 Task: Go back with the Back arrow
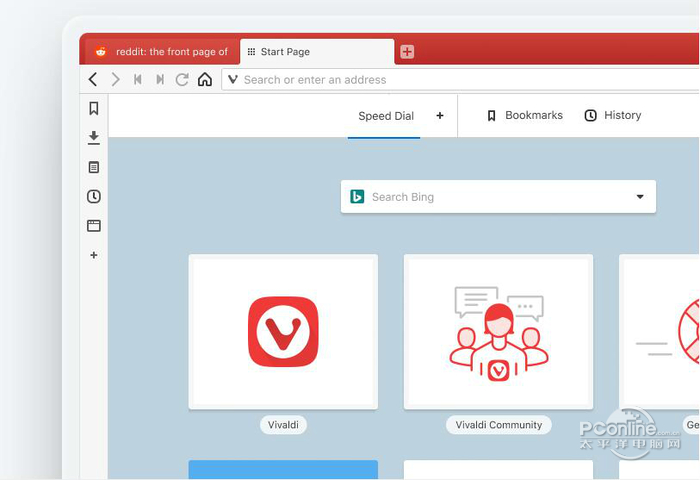tap(93, 79)
